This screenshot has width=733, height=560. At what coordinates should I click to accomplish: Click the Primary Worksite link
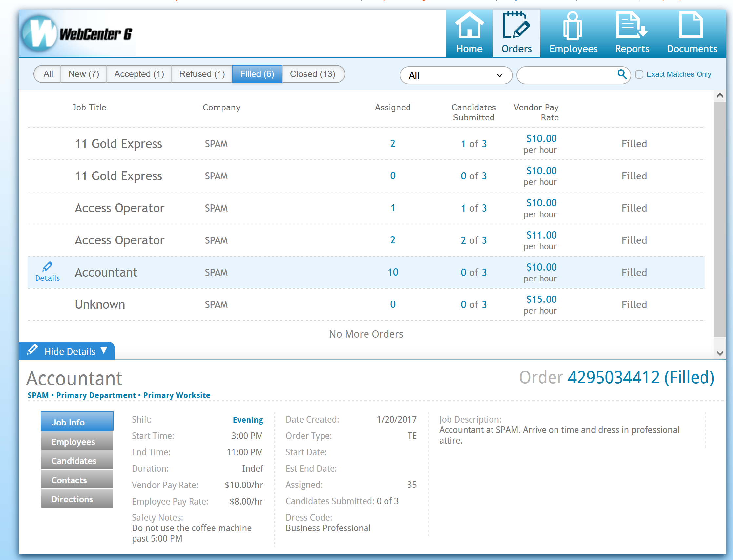(176, 395)
